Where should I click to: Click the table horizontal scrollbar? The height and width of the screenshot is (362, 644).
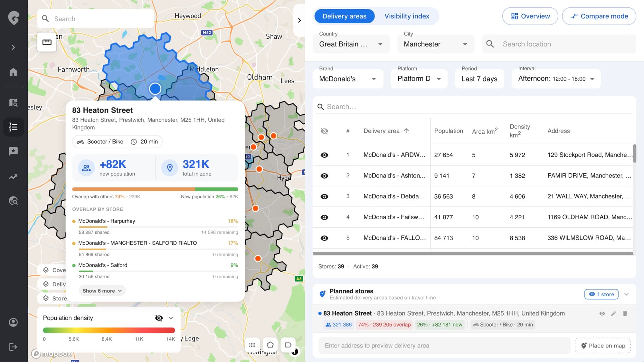coord(473,253)
